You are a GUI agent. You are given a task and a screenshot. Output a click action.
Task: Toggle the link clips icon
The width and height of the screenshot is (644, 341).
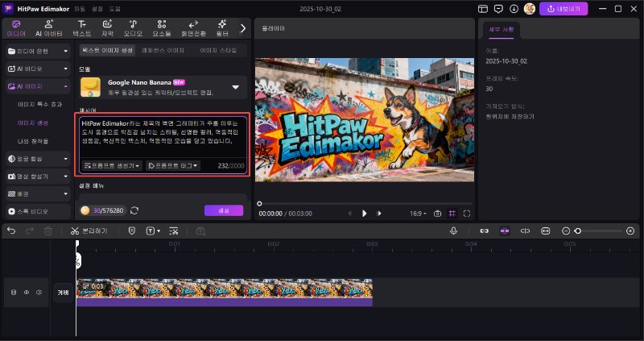485,231
